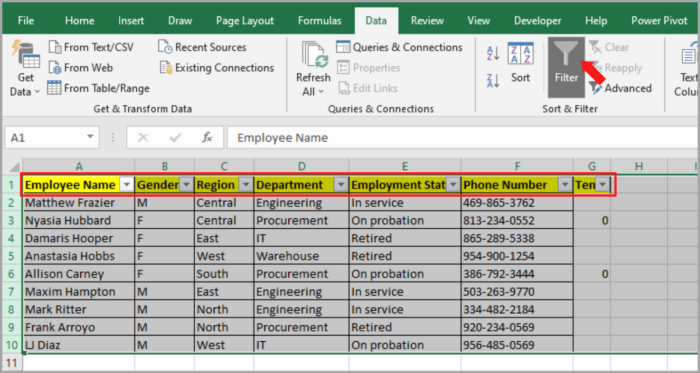The height and width of the screenshot is (373, 700).
Task: Open Department filter dropdown
Action: click(341, 185)
